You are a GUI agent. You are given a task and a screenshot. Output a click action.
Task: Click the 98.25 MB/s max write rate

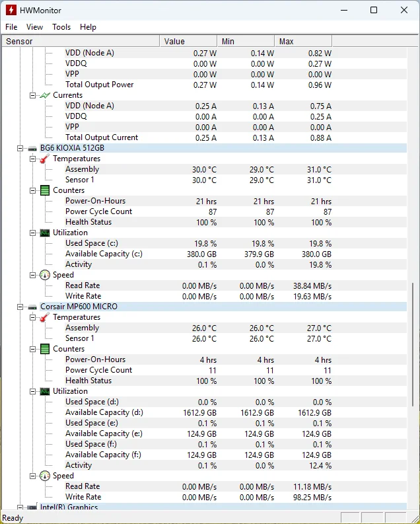click(312, 498)
